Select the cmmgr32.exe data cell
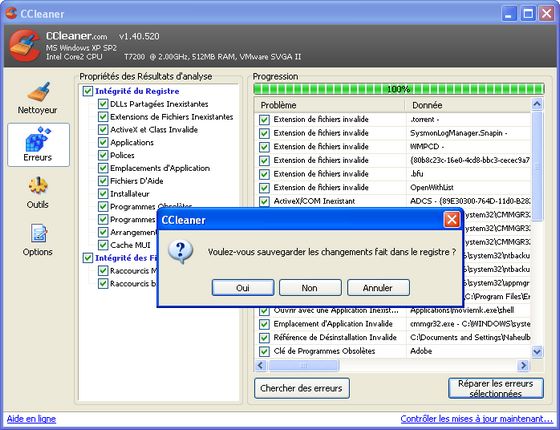The height and width of the screenshot is (430, 560). click(469, 324)
